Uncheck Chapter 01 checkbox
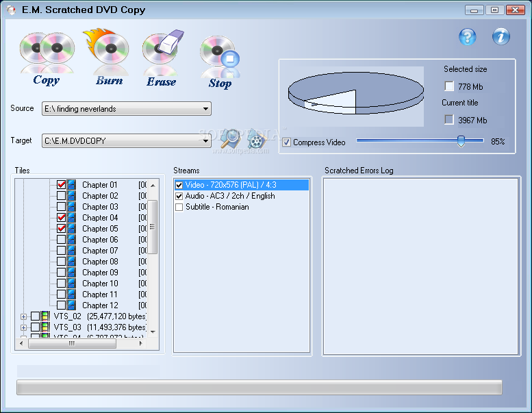 click(62, 185)
